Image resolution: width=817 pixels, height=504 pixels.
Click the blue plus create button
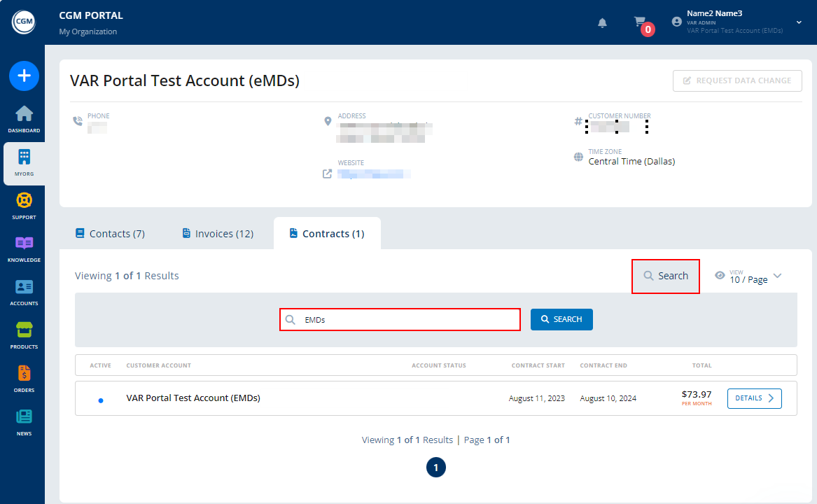pyautogui.click(x=24, y=76)
